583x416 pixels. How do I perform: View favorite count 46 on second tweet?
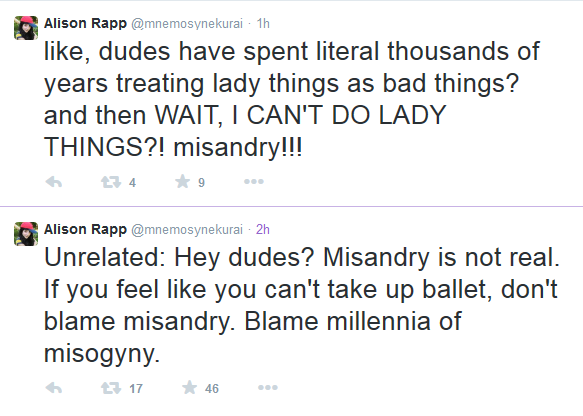(x=212, y=388)
